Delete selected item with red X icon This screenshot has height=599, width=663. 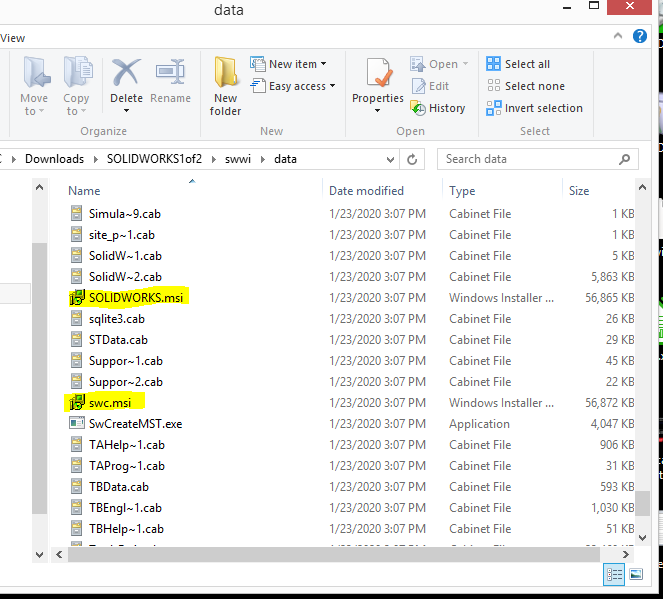(x=126, y=72)
